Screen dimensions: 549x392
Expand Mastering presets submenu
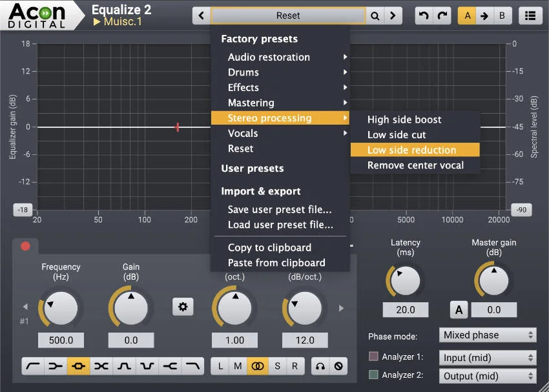click(280, 103)
